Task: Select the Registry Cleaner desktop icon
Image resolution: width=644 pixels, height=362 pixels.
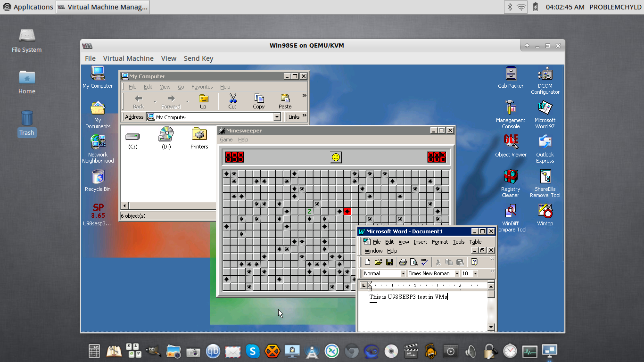Action: click(511, 183)
